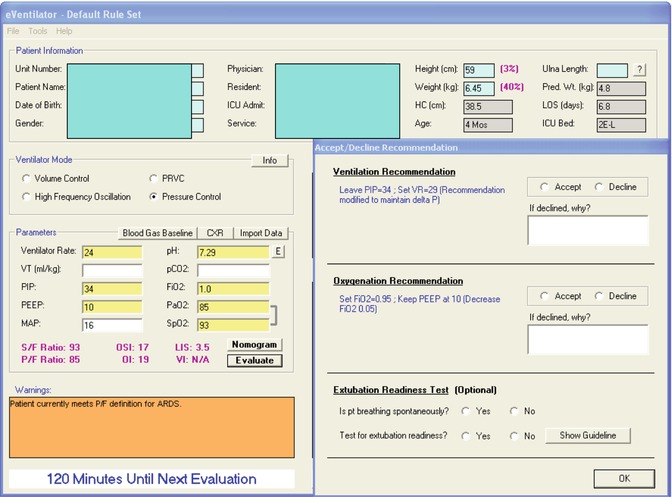This screenshot has width=672, height=497.
Task: Select PRVC ventilator mode
Action: (x=153, y=179)
